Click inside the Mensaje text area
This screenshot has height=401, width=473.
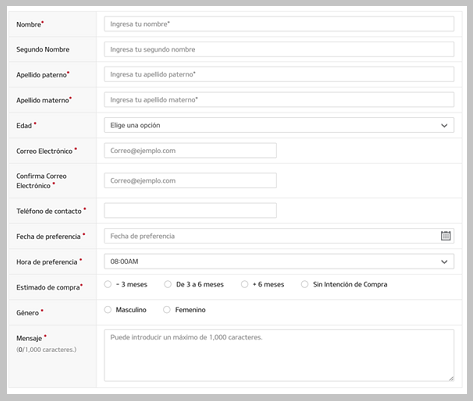tap(279, 355)
